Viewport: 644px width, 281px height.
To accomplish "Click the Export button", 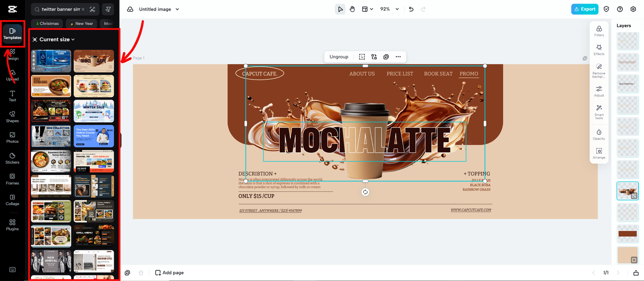I will point(585,9).
